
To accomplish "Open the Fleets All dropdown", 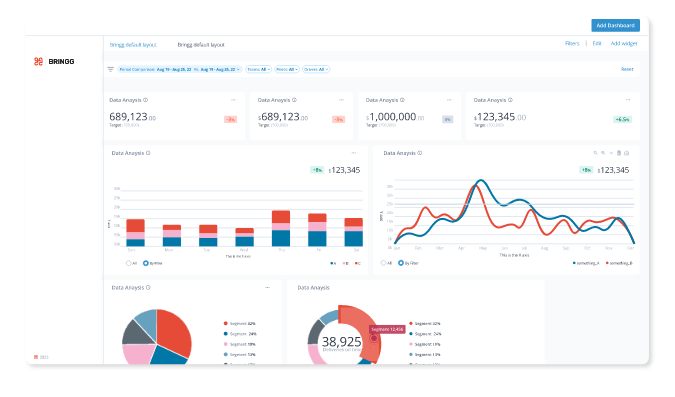I will point(287,69).
